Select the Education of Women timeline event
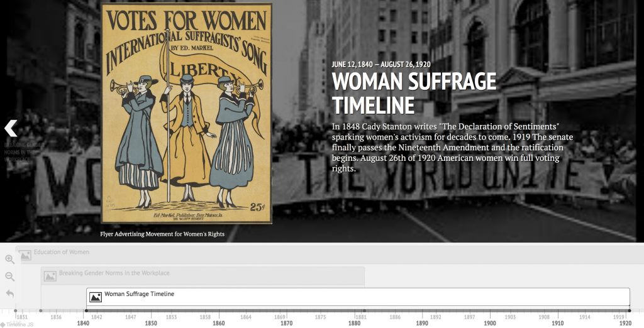644x328 pixels. (x=62, y=253)
